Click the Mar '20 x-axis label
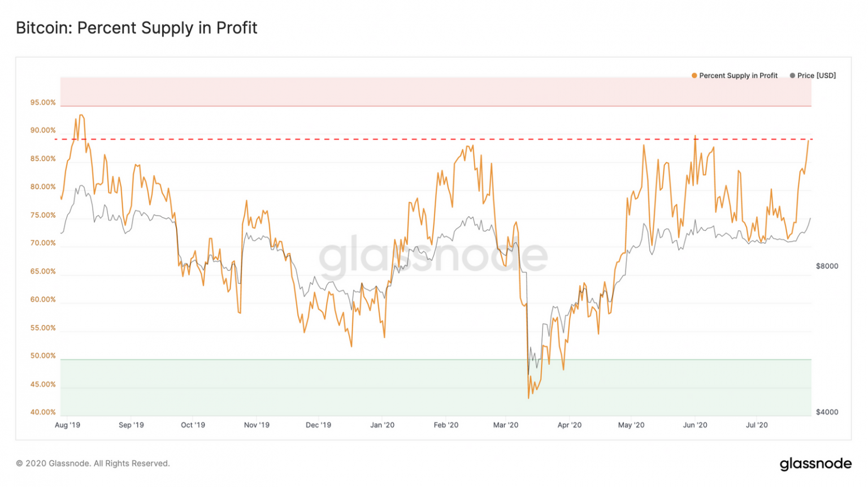The width and height of the screenshot is (868, 487). [x=505, y=425]
